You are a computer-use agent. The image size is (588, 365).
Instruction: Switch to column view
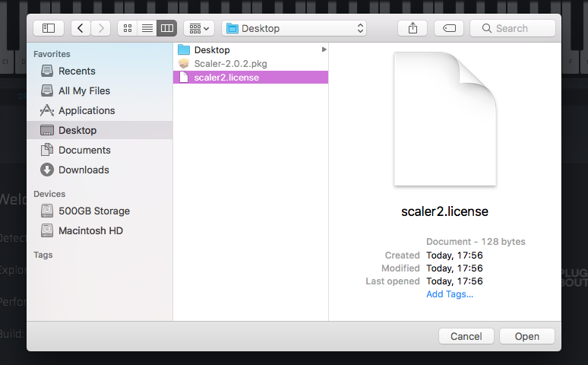tap(167, 28)
